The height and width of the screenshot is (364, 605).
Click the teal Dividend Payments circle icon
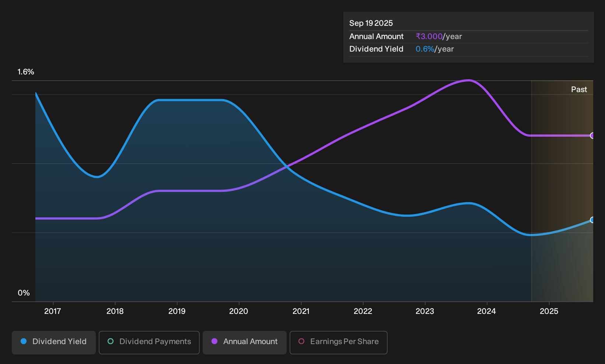tap(111, 341)
